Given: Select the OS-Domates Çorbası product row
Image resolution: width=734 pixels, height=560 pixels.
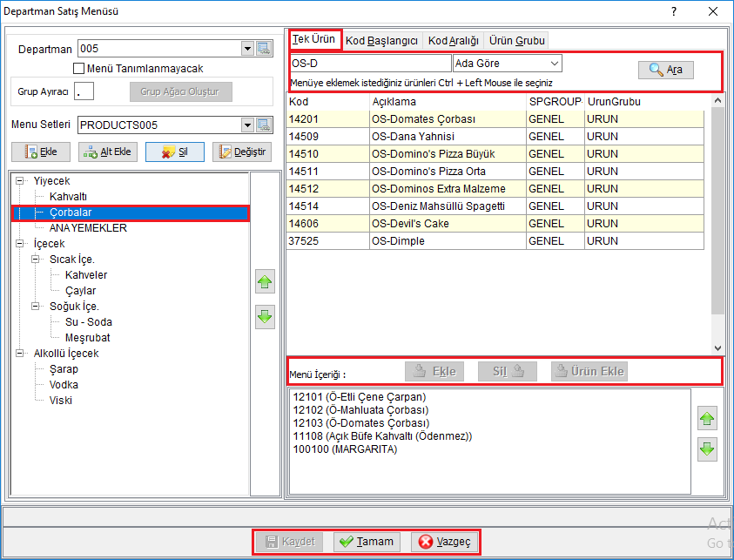Looking at the screenshot, I should tap(495, 119).
